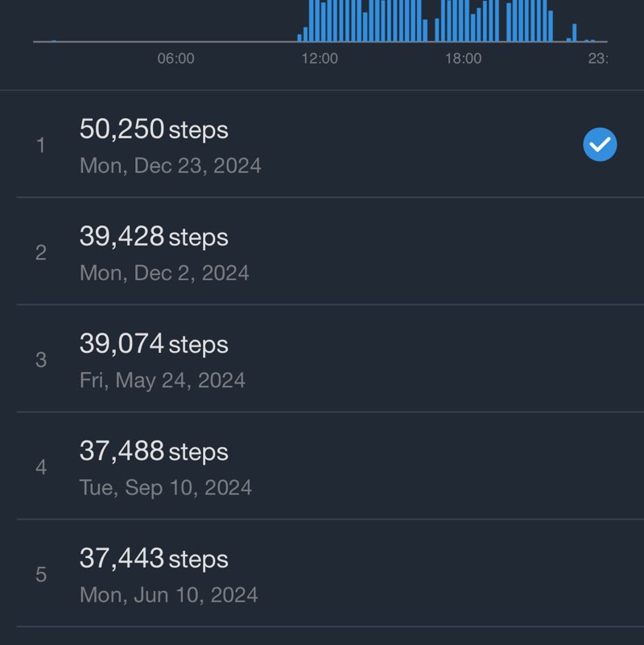Click rank number 4 in the list
644x645 pixels.
click(x=41, y=467)
